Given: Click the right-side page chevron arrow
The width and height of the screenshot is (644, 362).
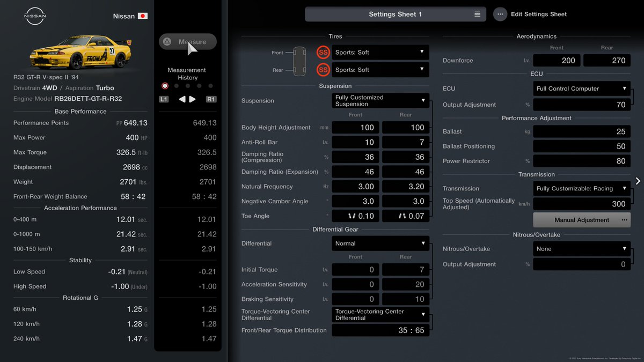Looking at the screenshot, I should coord(638,181).
